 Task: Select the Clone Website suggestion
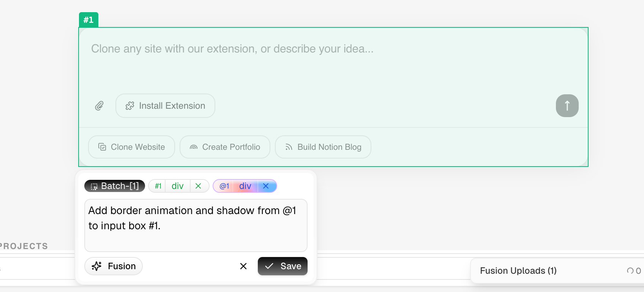pyautogui.click(x=131, y=147)
